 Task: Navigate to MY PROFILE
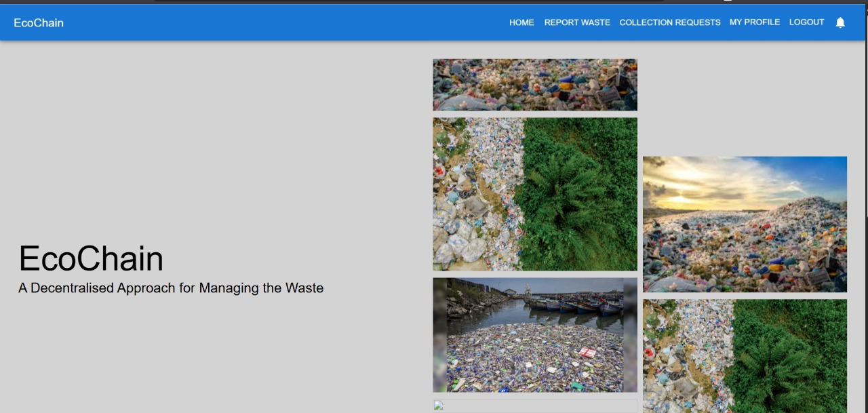(754, 22)
